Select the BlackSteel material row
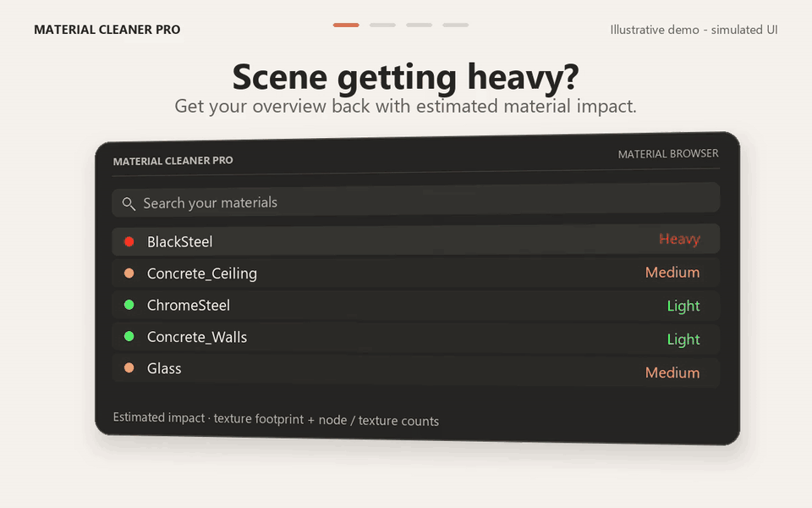Screen dimensions: 812x508 pos(416,240)
